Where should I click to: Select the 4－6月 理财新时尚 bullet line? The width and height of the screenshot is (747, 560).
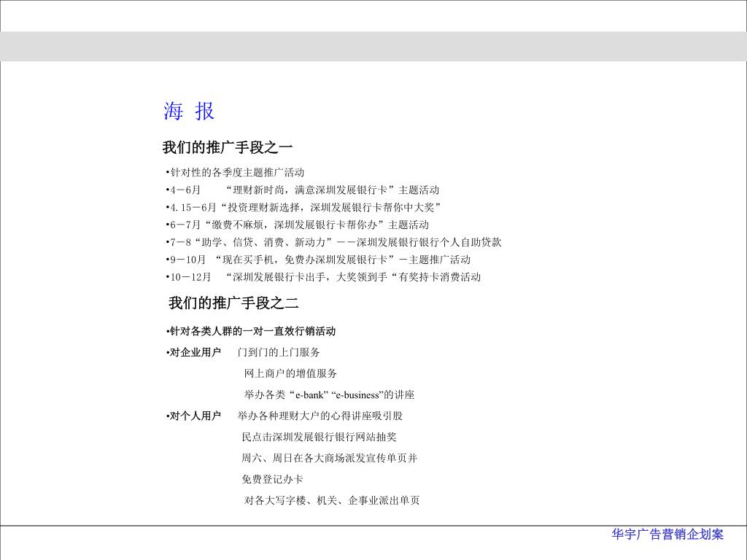(x=303, y=190)
